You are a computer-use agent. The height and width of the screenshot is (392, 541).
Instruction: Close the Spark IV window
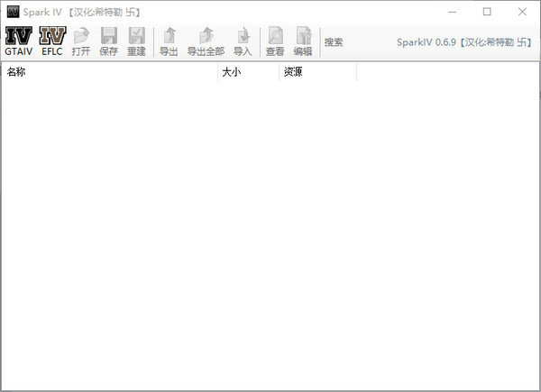coord(522,12)
